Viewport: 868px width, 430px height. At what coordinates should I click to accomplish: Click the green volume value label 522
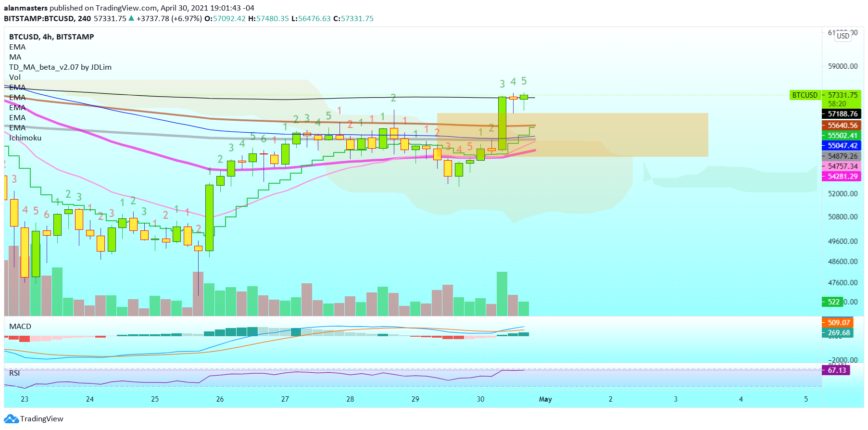833,302
